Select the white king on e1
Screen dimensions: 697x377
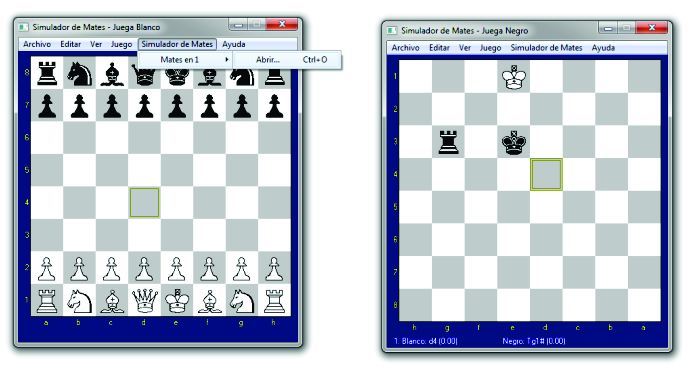177,301
